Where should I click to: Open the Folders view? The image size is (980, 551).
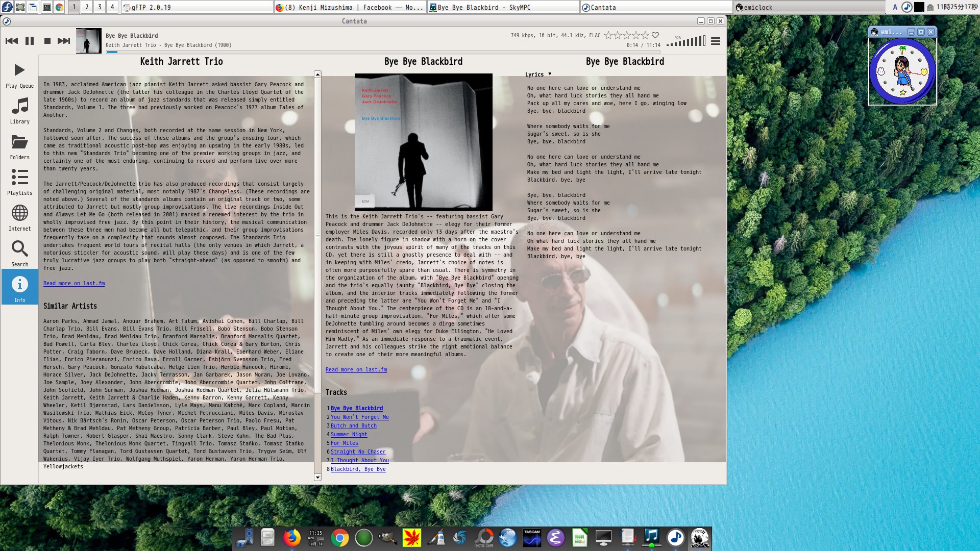(x=19, y=146)
